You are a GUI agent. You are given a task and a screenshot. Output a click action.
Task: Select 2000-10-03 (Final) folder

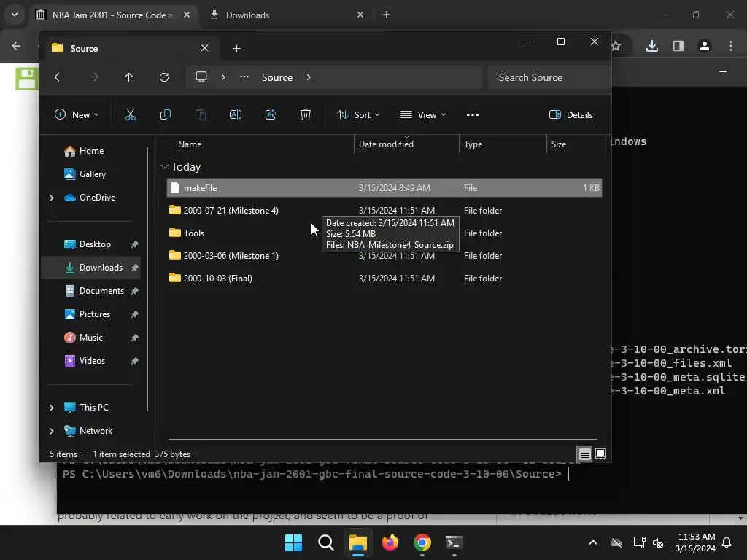384,278
